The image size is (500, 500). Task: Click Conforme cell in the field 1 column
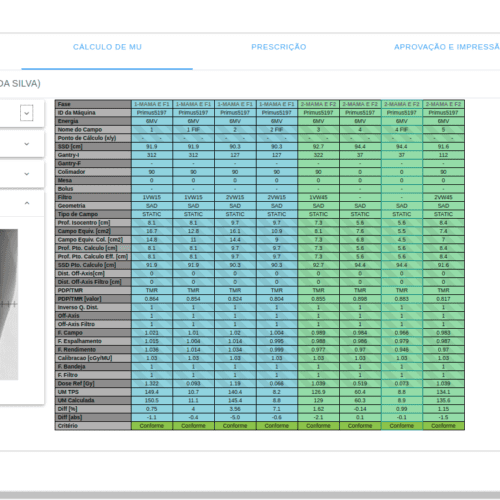(152, 426)
